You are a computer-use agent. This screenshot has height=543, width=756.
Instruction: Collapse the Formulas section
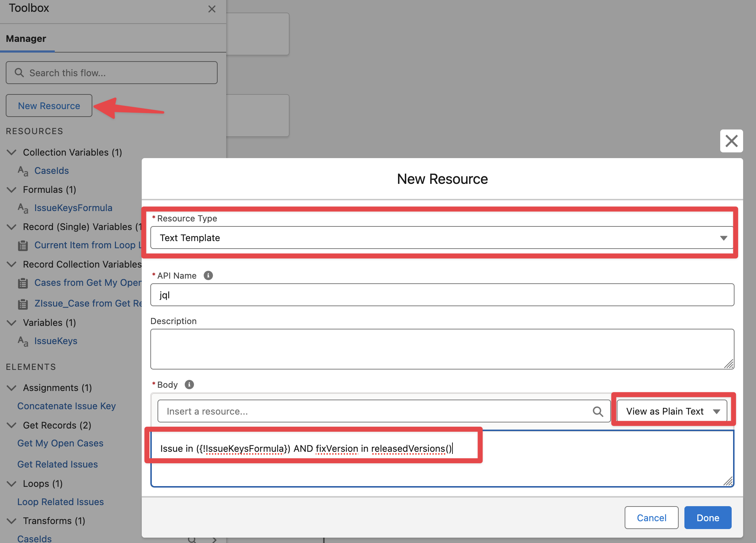click(x=11, y=190)
